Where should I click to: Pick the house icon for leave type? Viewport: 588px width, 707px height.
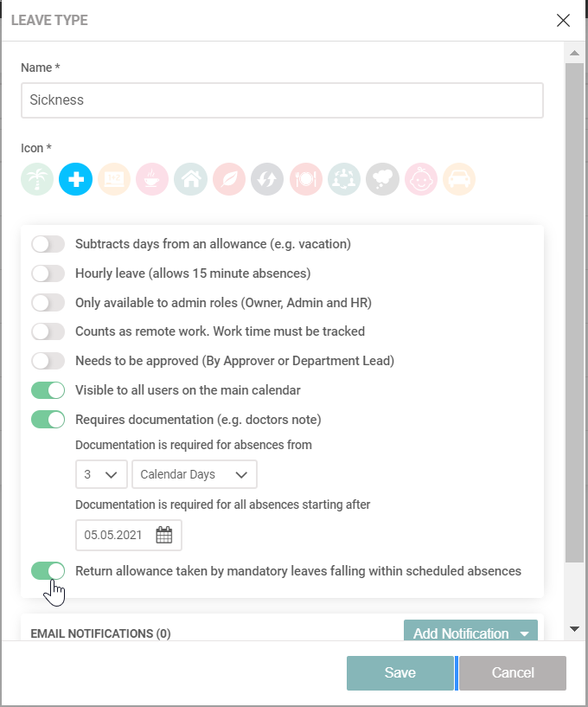(x=190, y=180)
